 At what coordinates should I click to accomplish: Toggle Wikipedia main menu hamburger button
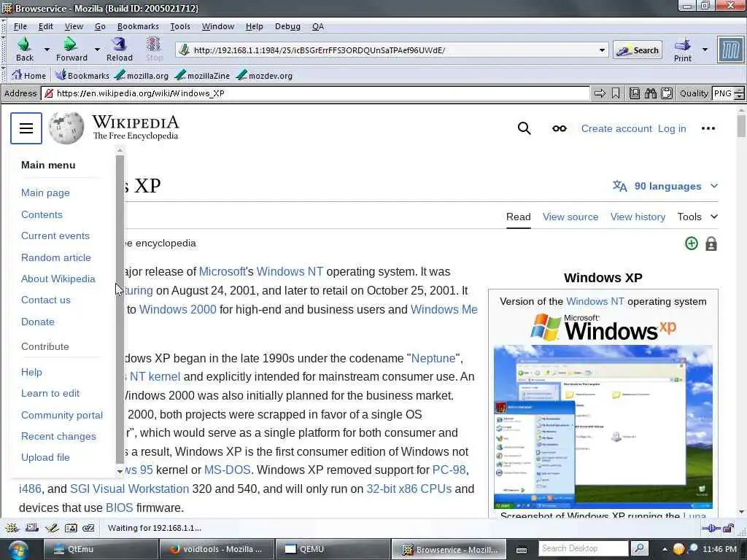pyautogui.click(x=26, y=128)
